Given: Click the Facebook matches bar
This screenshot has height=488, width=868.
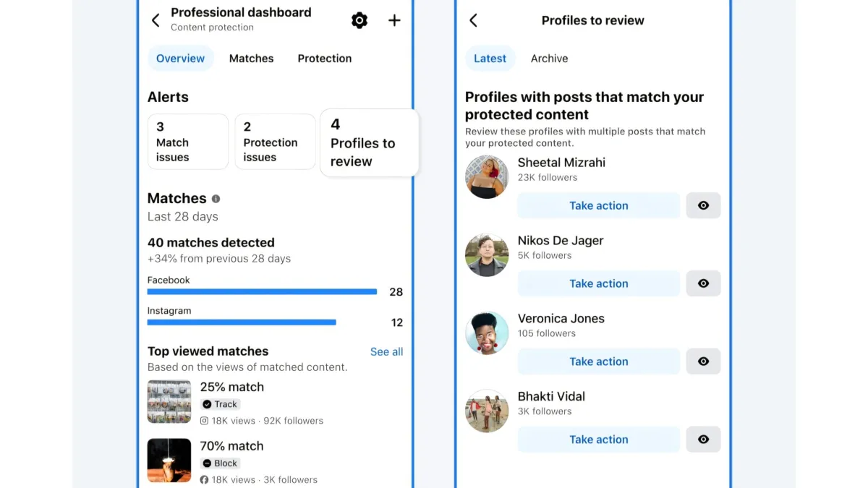Looking at the screenshot, I should click(262, 292).
